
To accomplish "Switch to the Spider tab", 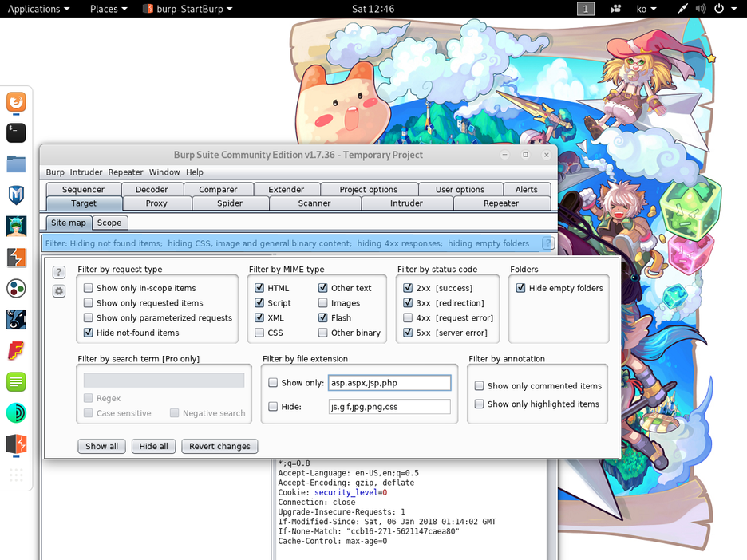I will click(230, 203).
